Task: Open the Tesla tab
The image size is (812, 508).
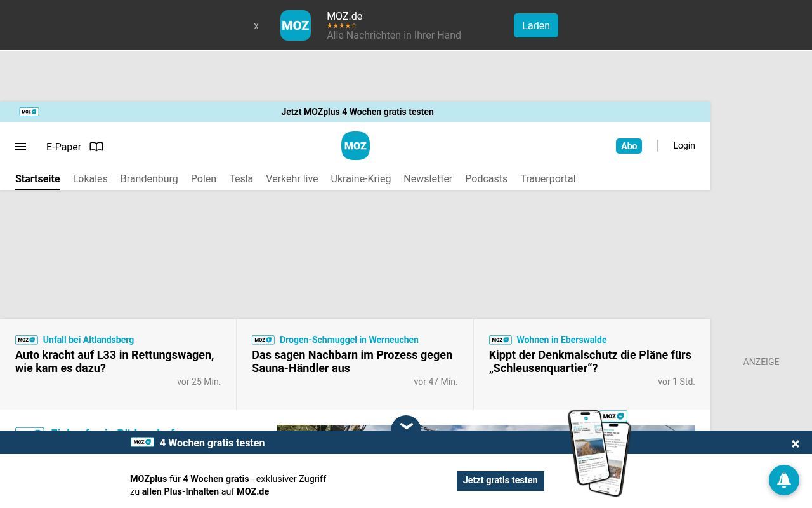Action: (x=241, y=179)
